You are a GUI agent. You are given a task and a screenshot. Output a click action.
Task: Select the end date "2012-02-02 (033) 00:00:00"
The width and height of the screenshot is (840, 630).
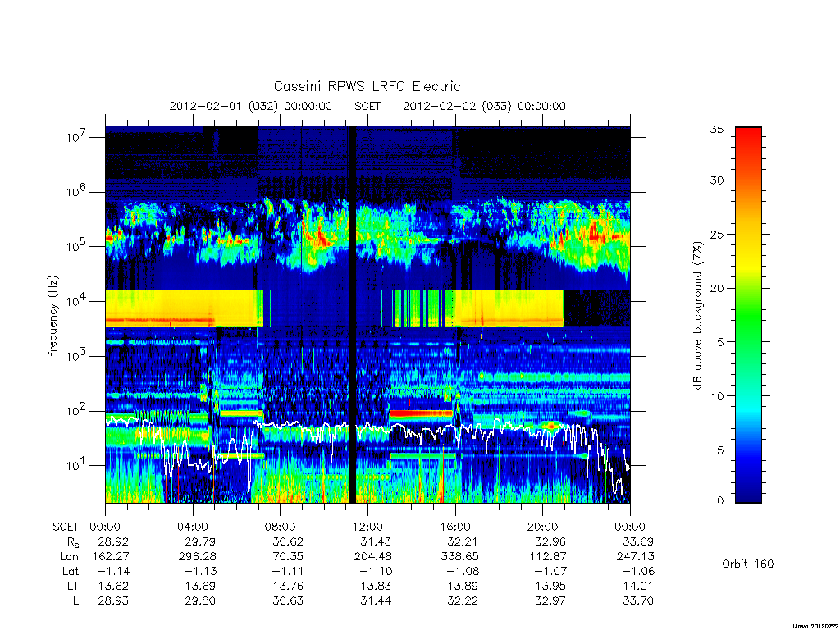tap(484, 106)
